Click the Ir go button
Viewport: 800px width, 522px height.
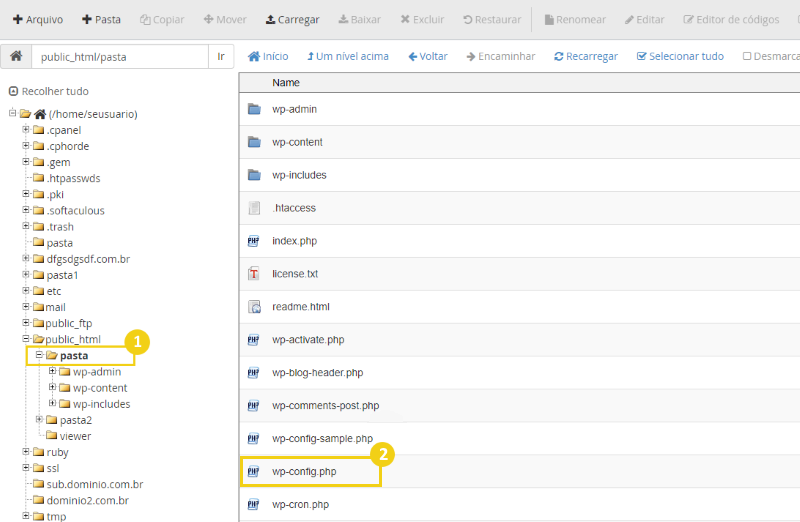click(x=221, y=57)
